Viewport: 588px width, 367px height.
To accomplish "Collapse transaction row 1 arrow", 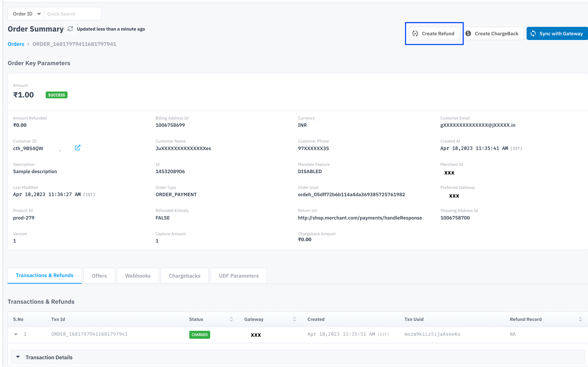I will coord(16,334).
